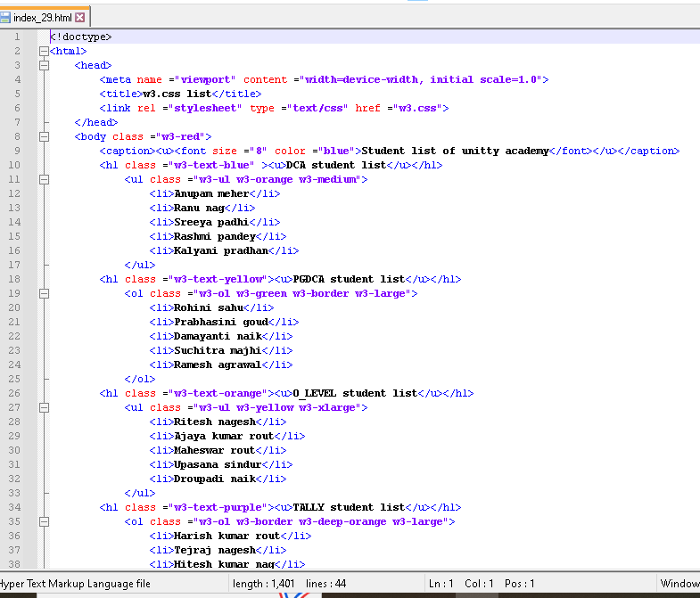Click the save icon on the index_29.html tab
The width and height of the screenshot is (700, 598).
tap(5, 18)
